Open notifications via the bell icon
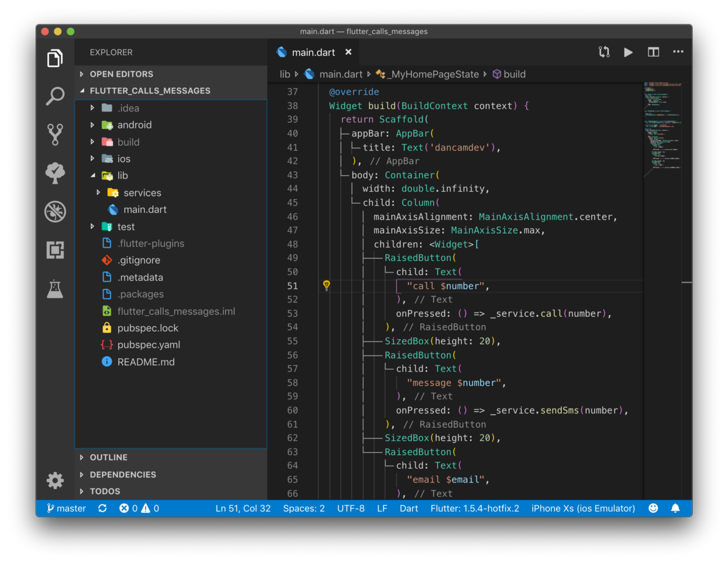 675,508
